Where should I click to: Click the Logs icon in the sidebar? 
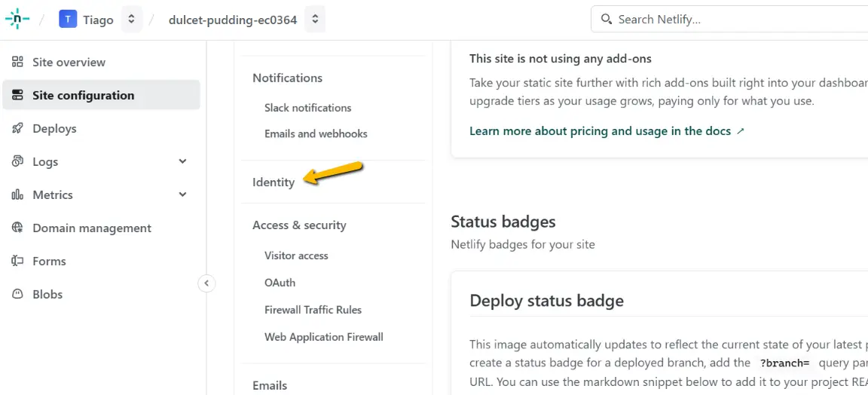click(x=18, y=162)
